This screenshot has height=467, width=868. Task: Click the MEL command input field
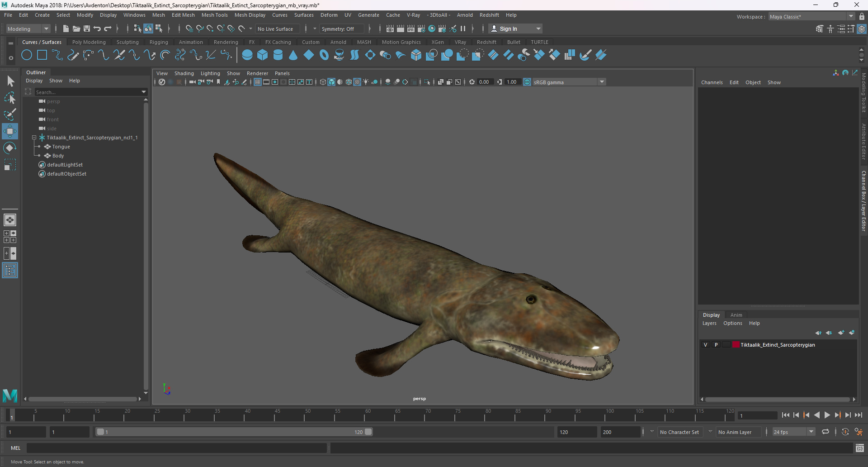(x=177, y=448)
